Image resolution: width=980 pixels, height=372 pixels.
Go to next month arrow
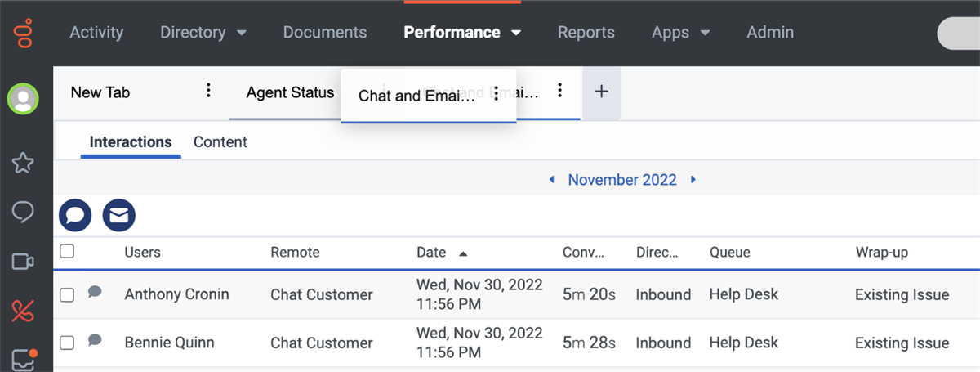[x=693, y=179]
